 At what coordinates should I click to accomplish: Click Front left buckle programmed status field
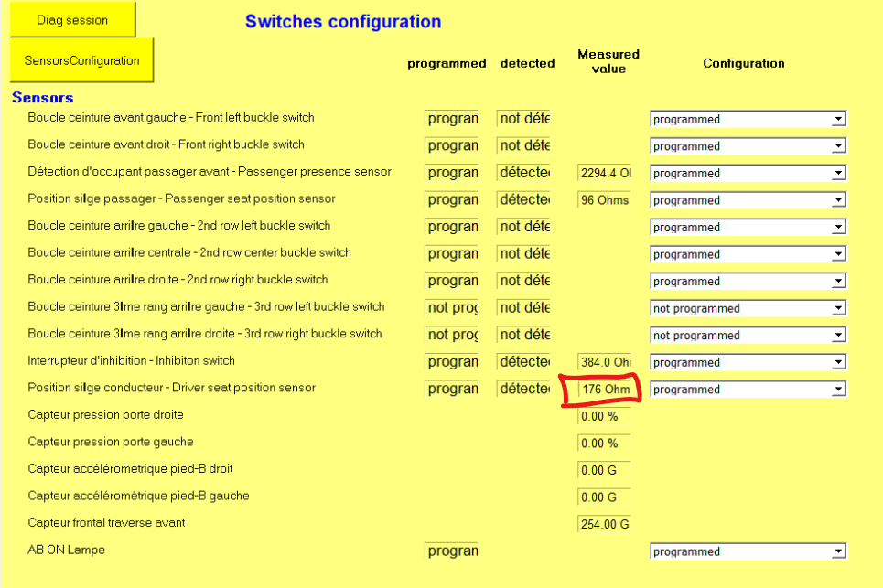452,119
